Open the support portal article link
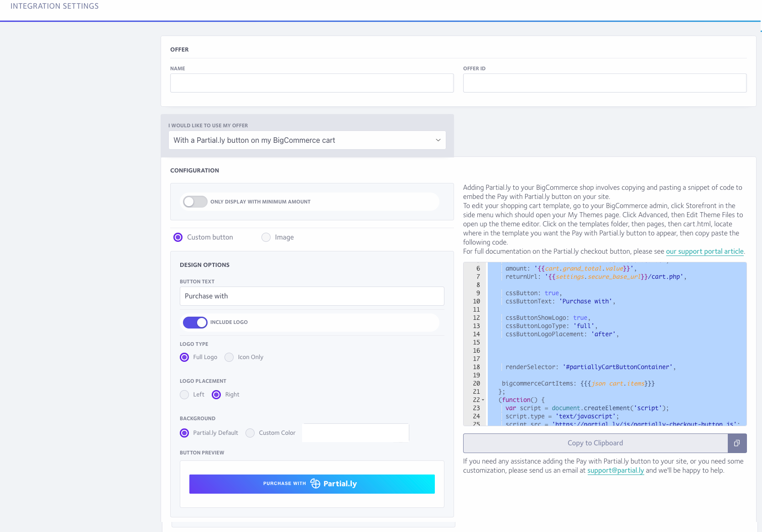762x532 pixels. (x=705, y=251)
